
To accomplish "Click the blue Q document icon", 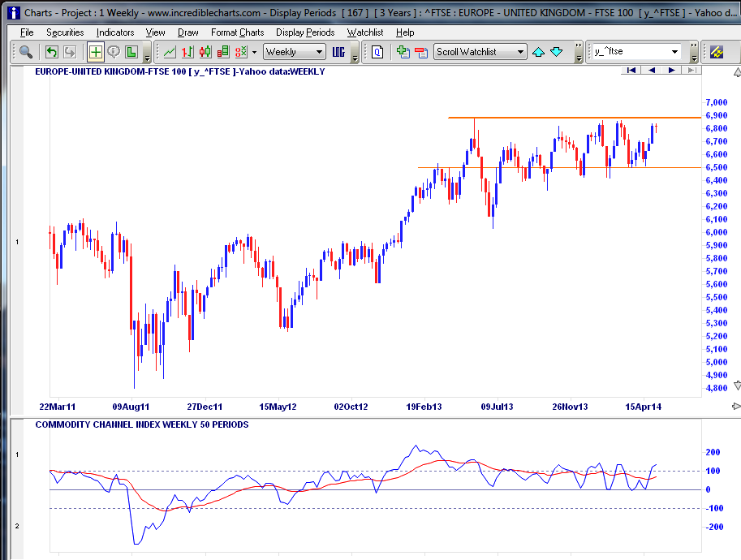I will click(377, 51).
